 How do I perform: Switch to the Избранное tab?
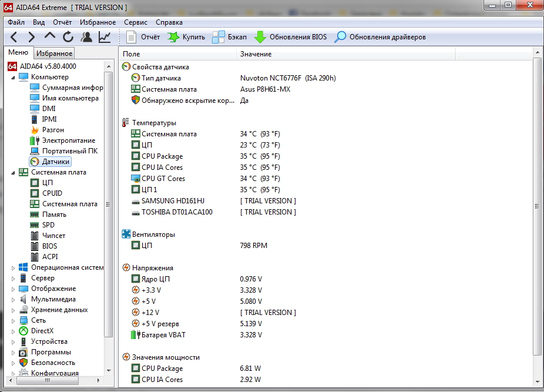(54, 53)
